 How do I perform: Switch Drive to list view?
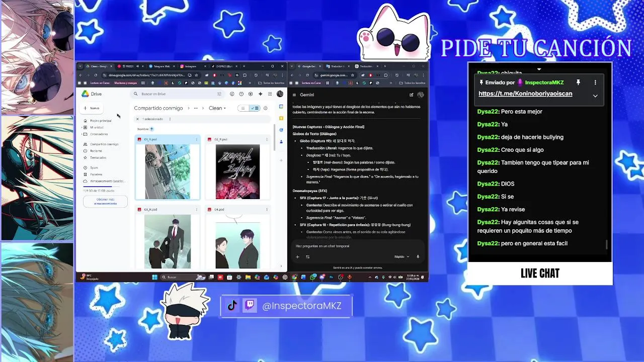coord(243,108)
